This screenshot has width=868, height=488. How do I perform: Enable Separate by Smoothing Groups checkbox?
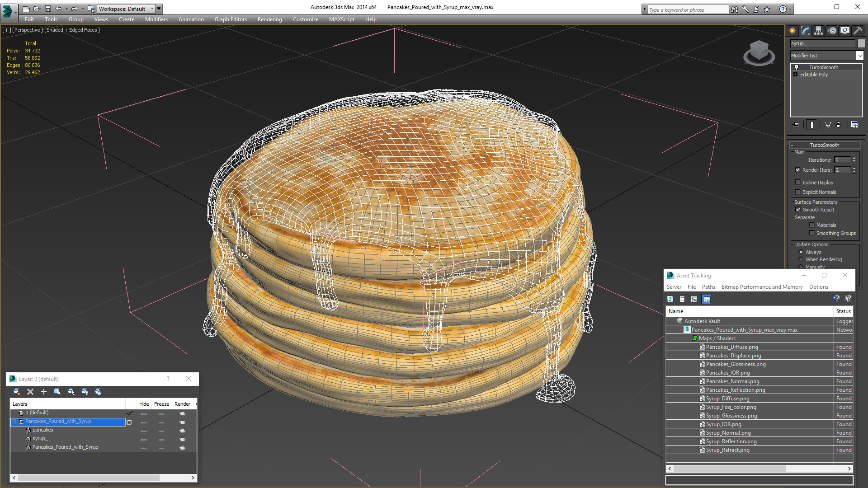click(x=811, y=233)
